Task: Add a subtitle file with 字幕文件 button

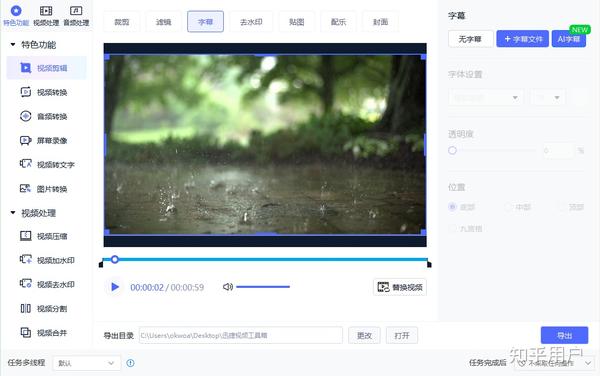Action: (x=523, y=39)
